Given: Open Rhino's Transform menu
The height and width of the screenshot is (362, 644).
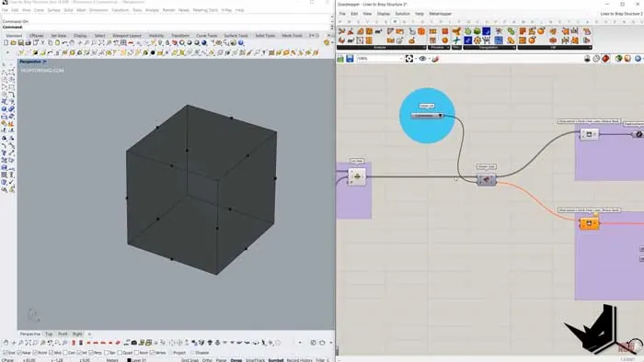Looking at the screenshot, I should pyautogui.click(x=121, y=10).
